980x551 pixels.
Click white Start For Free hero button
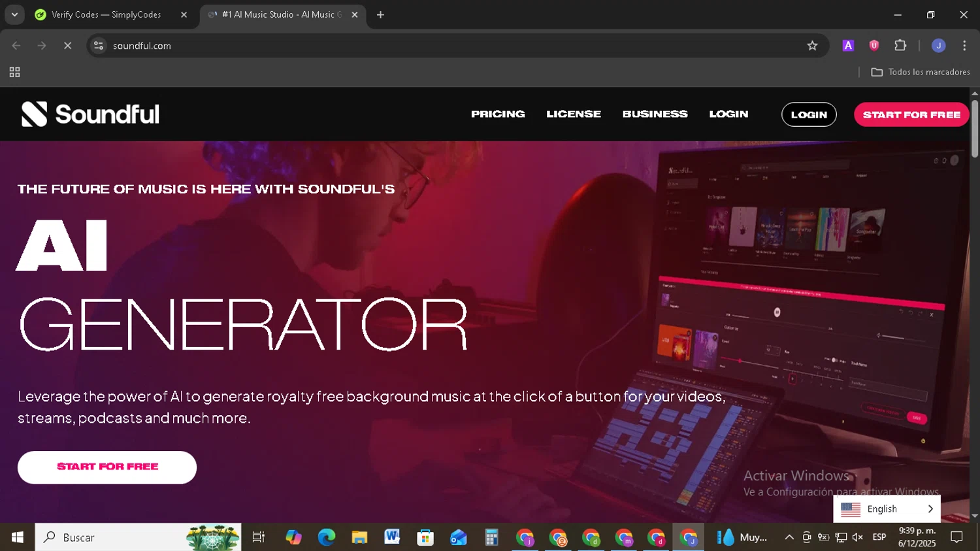107,467
